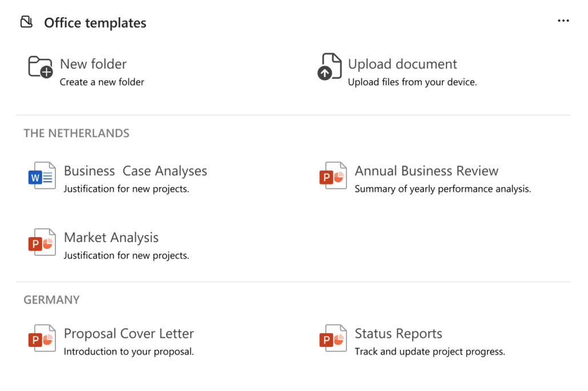
Task: Click the Upload document icon
Action: coord(329,68)
